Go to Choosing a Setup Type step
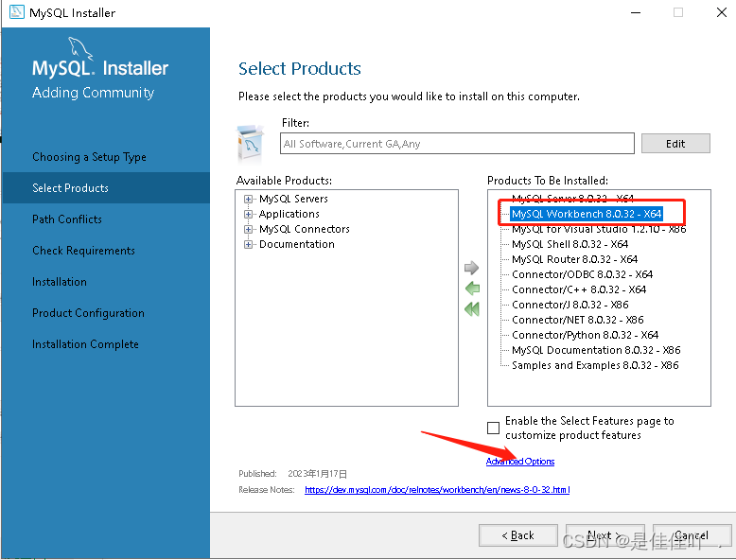 89,157
